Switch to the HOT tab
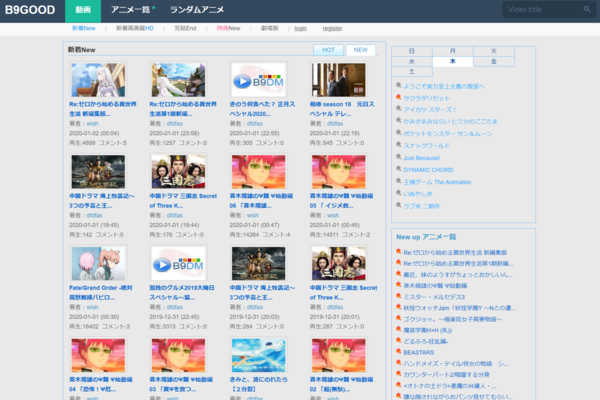This screenshot has width=600, height=400. point(328,50)
